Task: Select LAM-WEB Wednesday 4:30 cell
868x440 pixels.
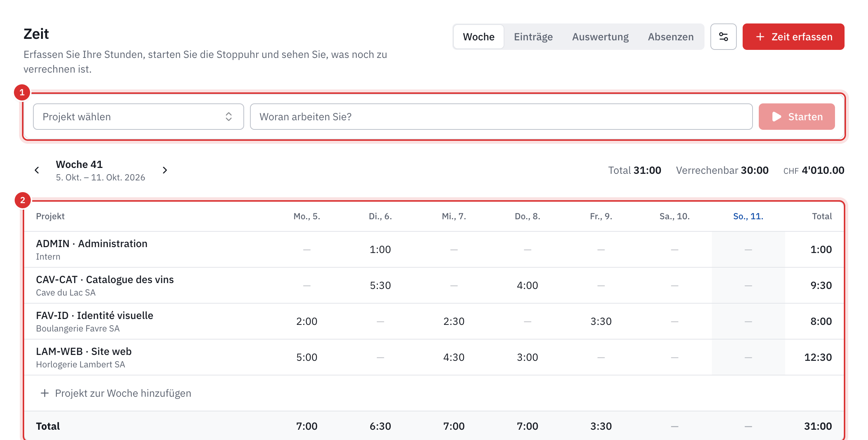Action: point(454,357)
